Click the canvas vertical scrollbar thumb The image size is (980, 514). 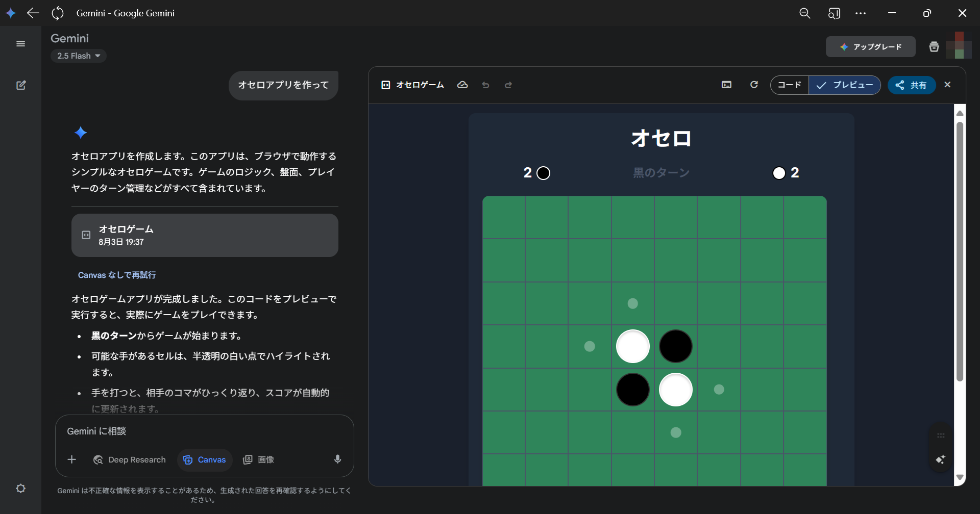pyautogui.click(x=960, y=251)
